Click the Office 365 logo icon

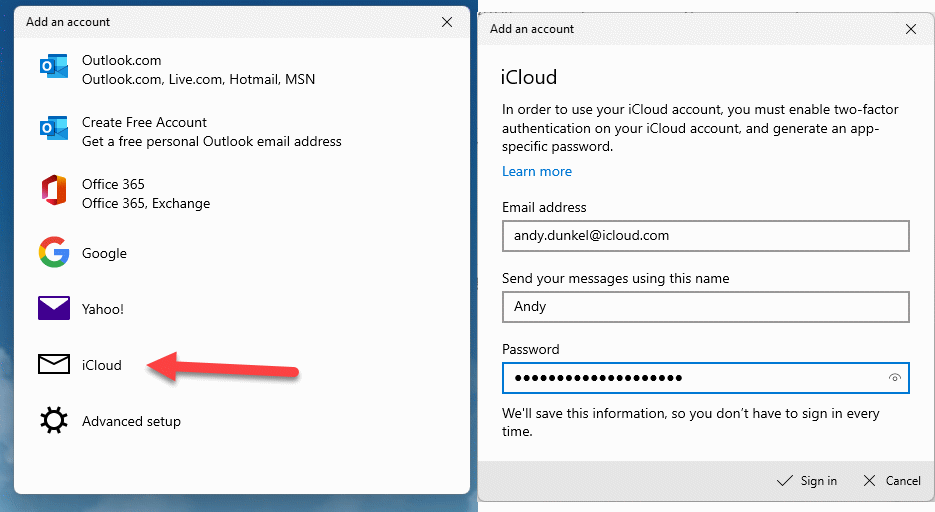54,191
